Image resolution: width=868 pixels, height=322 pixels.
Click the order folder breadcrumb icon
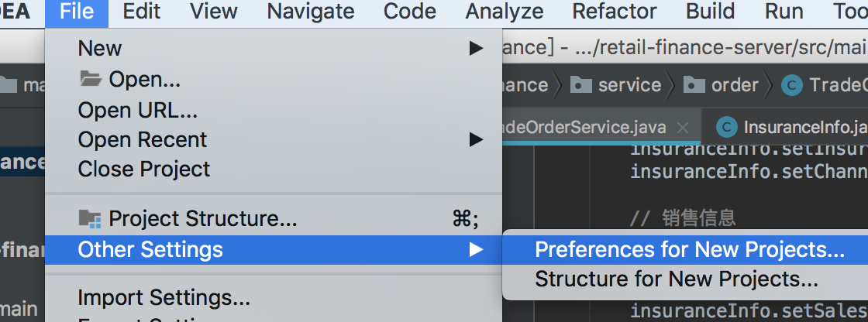click(694, 84)
